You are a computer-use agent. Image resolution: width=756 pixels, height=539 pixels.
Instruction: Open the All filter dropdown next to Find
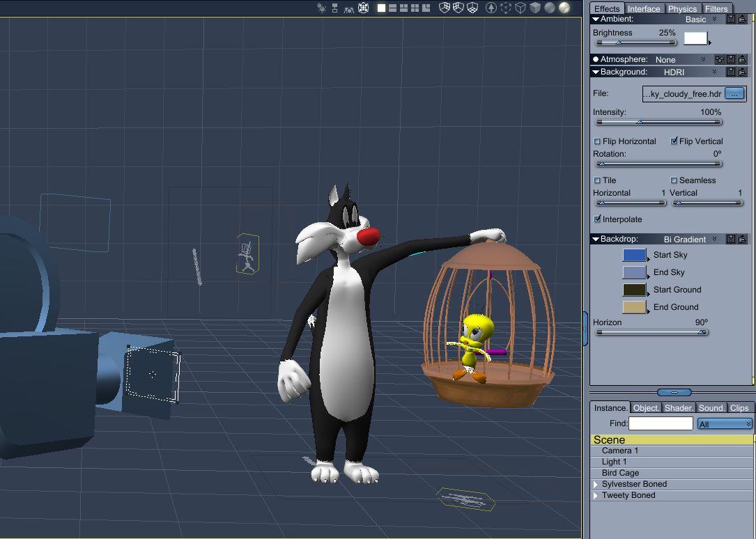725,424
